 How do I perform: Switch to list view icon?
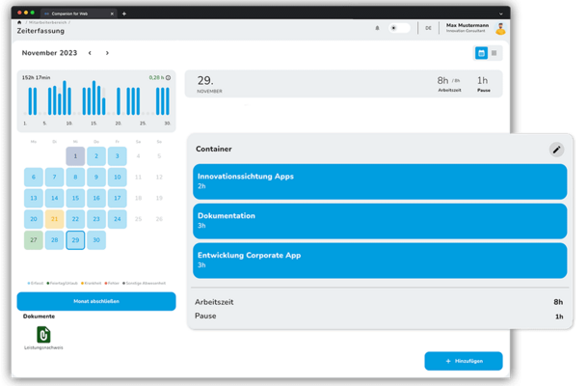[494, 53]
